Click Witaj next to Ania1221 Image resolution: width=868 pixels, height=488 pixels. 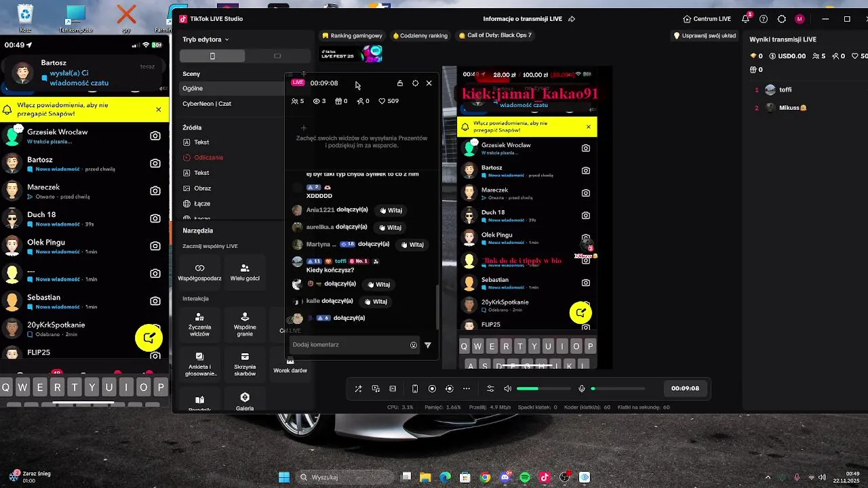[391, 210]
